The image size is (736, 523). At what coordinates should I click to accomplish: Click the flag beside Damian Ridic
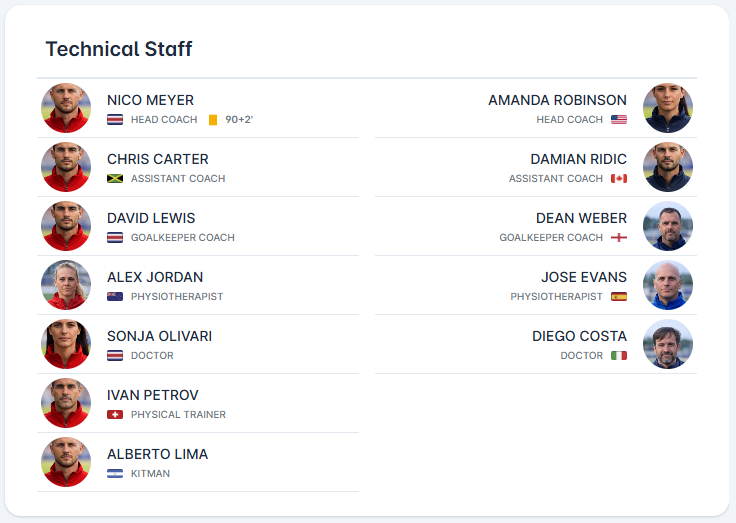(619, 179)
